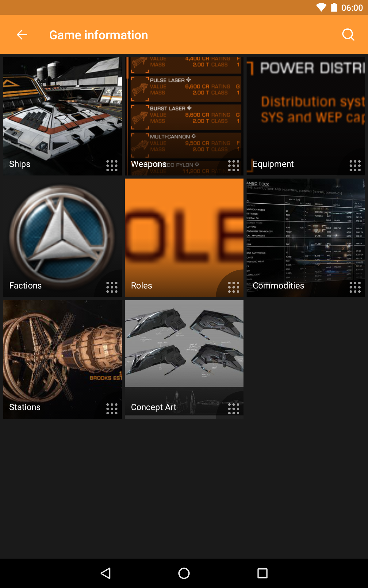Open the Commodities market thumbnail
This screenshot has width=368, height=588.
[x=306, y=238]
